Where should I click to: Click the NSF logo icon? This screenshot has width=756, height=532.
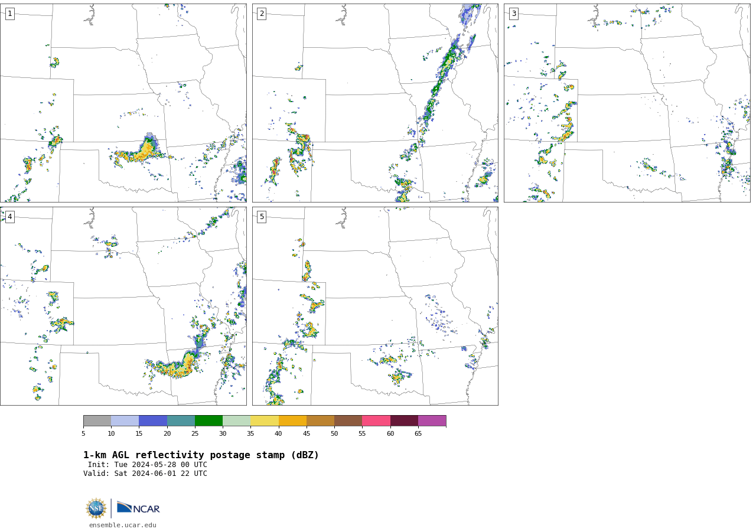(96, 508)
